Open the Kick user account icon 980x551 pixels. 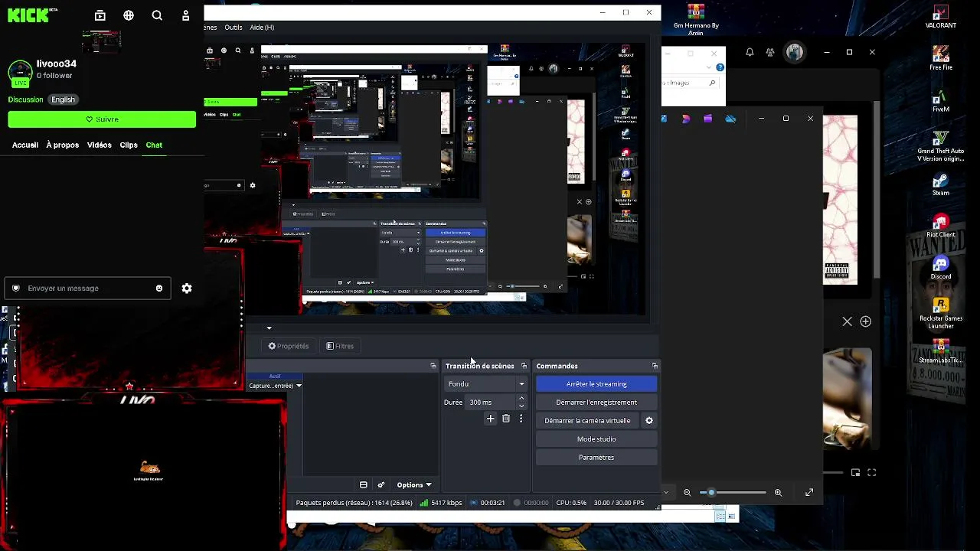[x=185, y=15]
